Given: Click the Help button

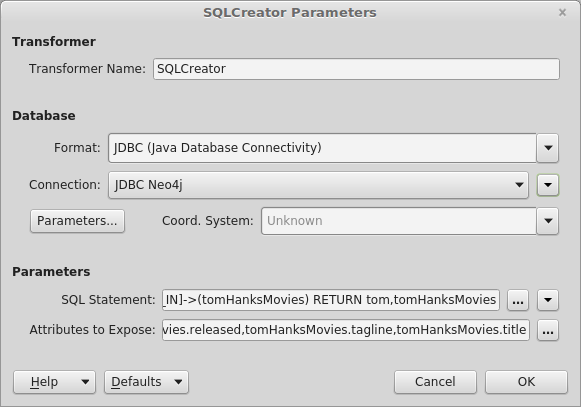Looking at the screenshot, I should click(x=44, y=382).
